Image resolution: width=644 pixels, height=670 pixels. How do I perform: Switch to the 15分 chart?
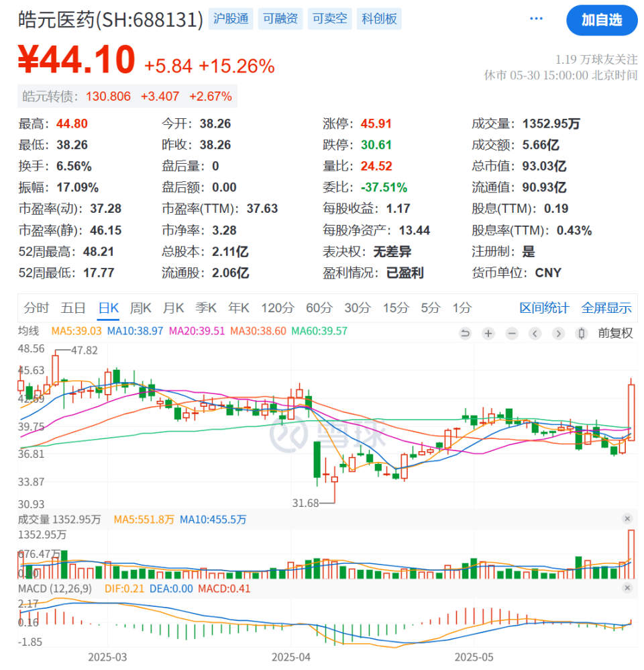[396, 307]
